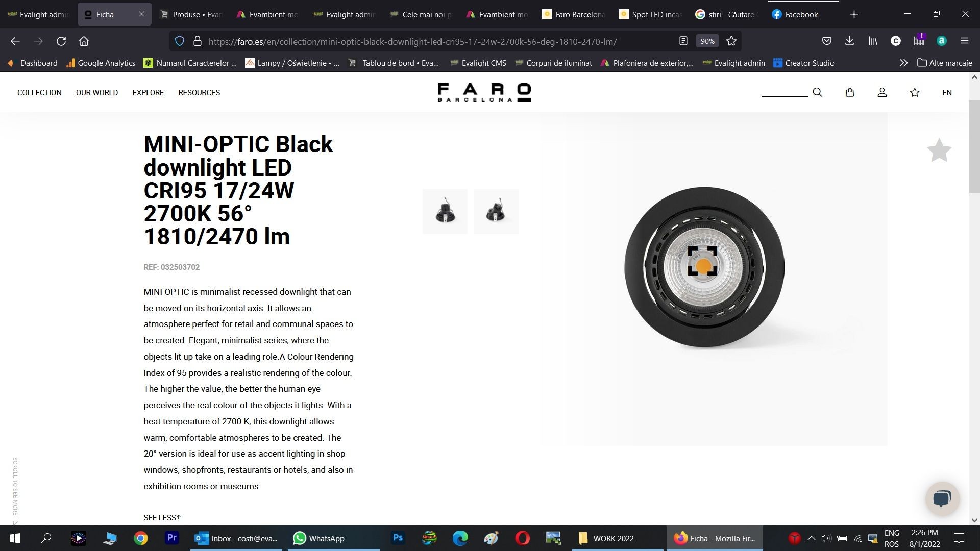
Task: Add product to favourites with the grey star
Action: [x=939, y=151]
